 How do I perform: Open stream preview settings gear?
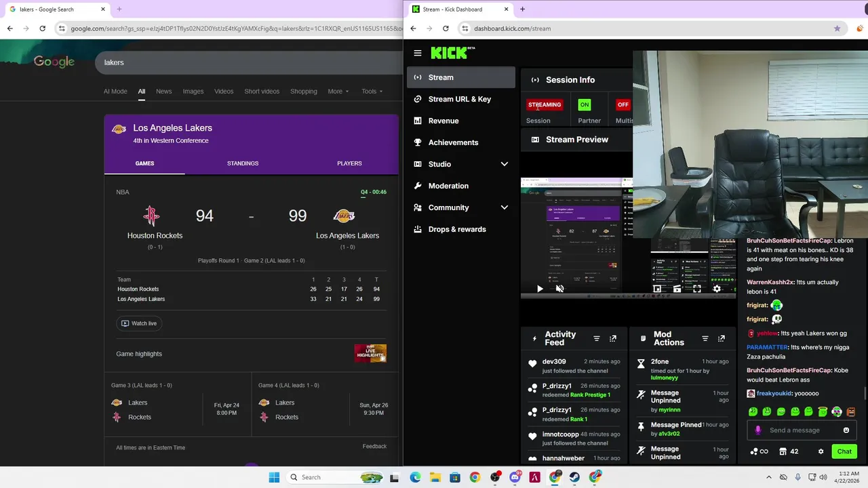point(717,289)
